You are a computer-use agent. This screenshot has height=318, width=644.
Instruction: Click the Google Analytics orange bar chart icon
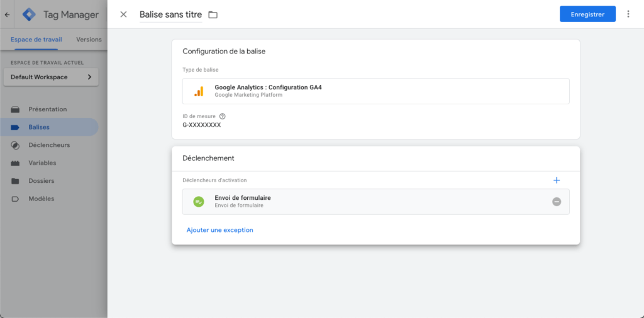[199, 91]
